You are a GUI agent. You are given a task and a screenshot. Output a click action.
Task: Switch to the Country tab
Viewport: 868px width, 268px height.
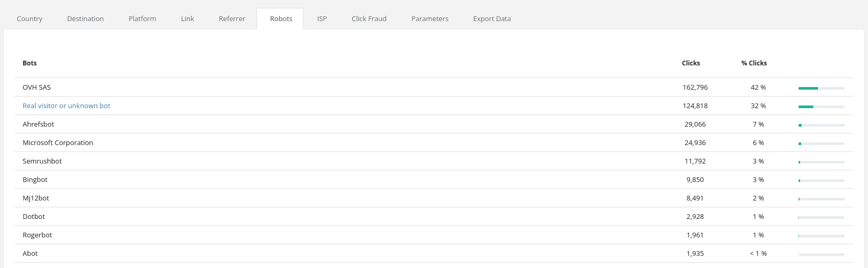(x=29, y=19)
